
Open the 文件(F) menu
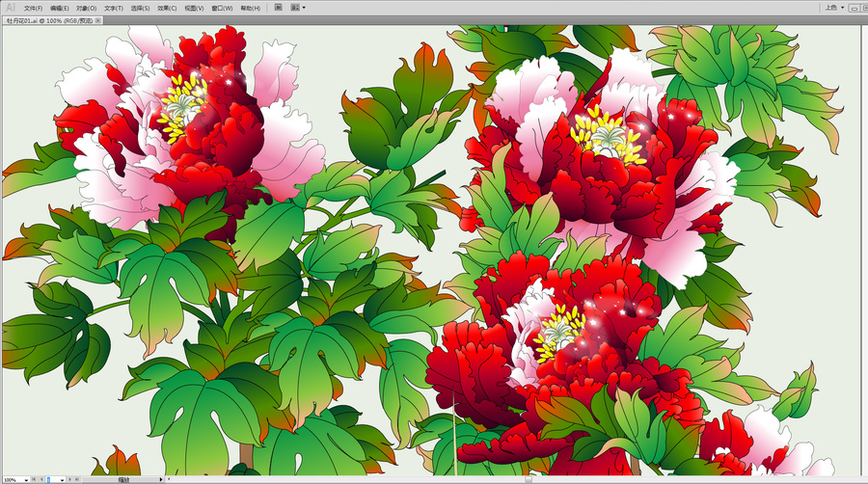pyautogui.click(x=33, y=9)
